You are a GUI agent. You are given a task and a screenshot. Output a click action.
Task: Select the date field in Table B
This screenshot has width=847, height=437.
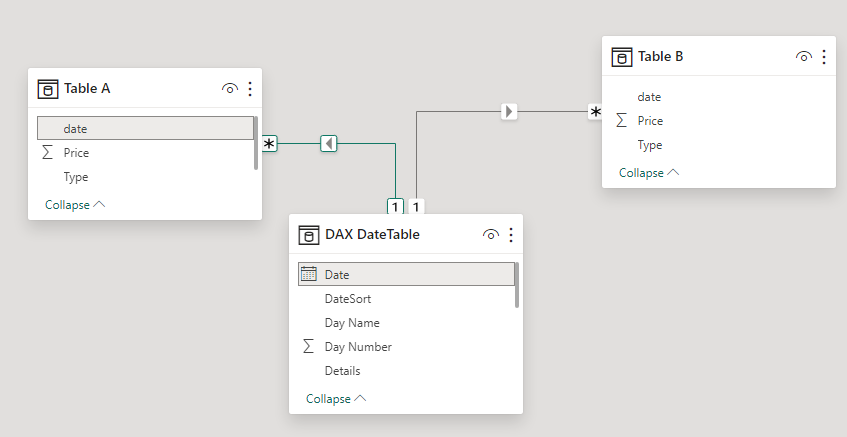719,97
